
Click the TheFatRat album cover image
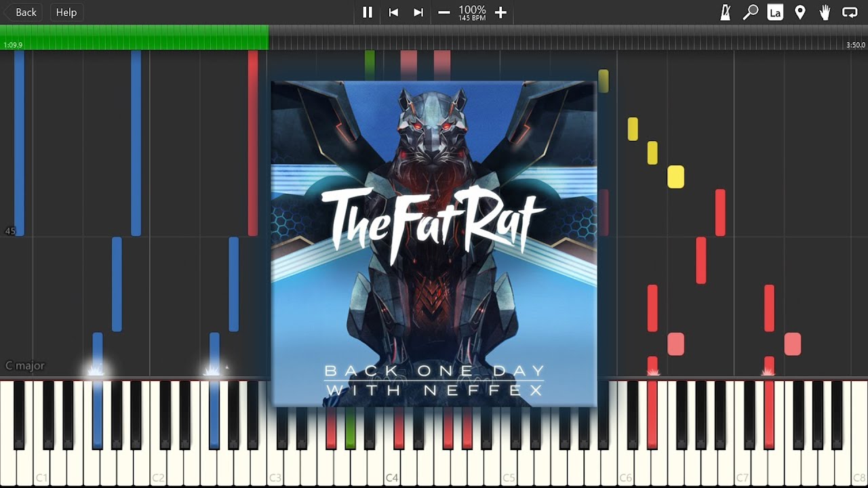[x=434, y=244]
